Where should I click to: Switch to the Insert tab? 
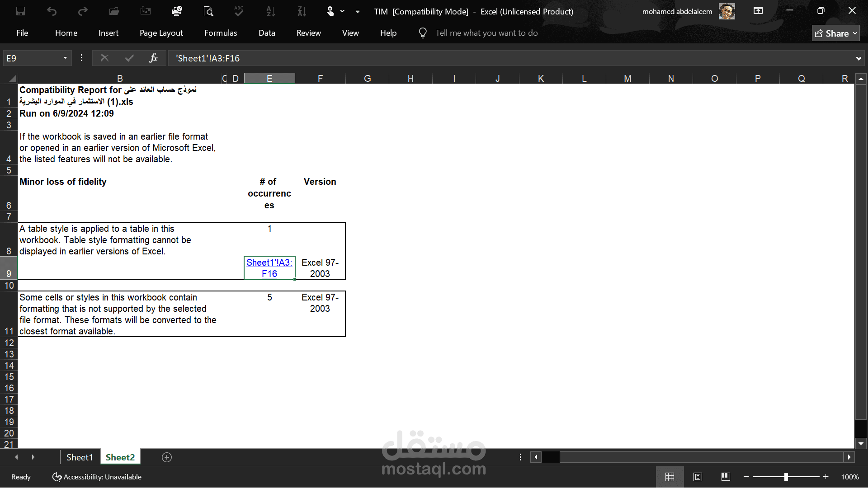108,33
